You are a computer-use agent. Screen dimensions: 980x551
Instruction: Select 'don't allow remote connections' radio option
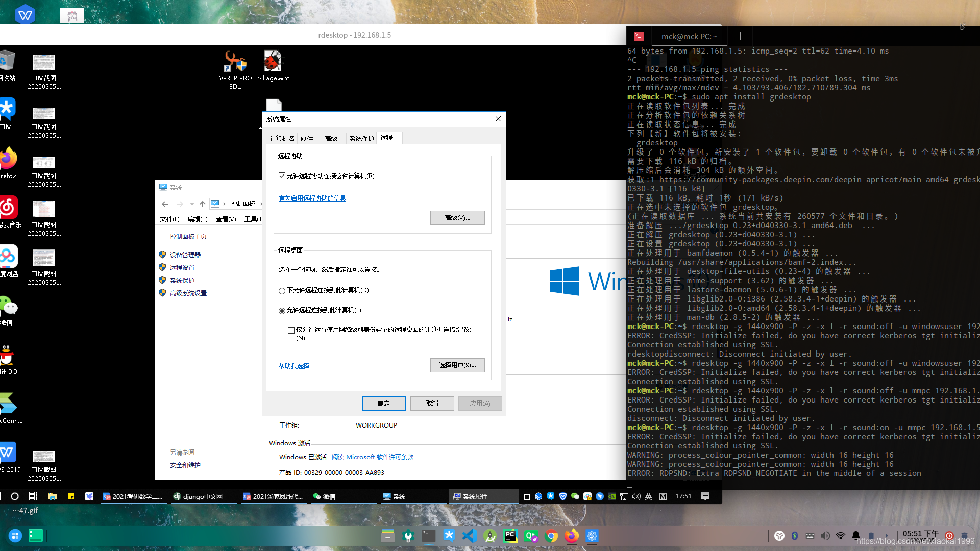click(x=282, y=291)
